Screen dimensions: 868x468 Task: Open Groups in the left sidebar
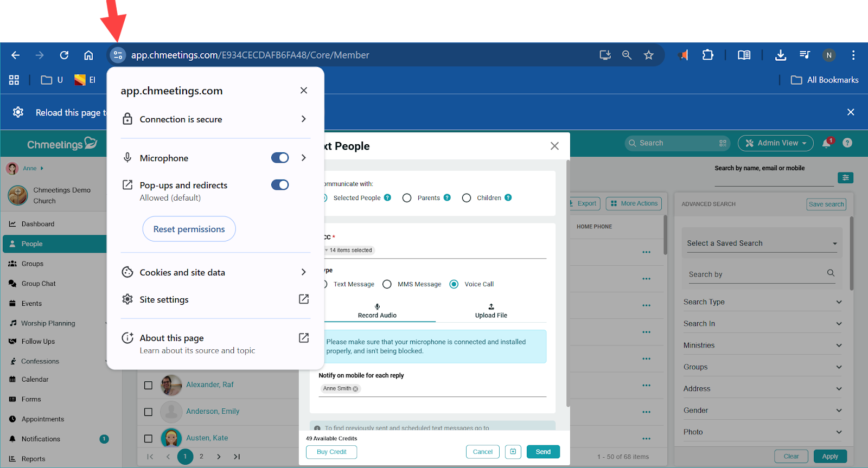click(33, 264)
